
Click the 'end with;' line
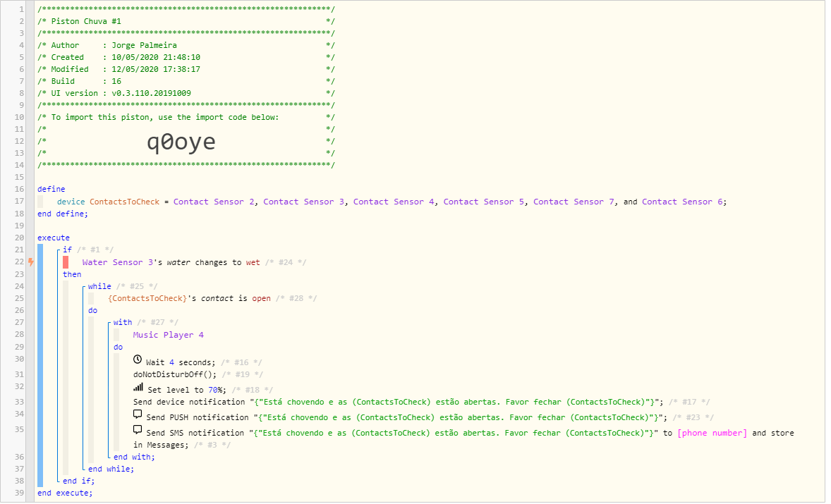[134, 457]
